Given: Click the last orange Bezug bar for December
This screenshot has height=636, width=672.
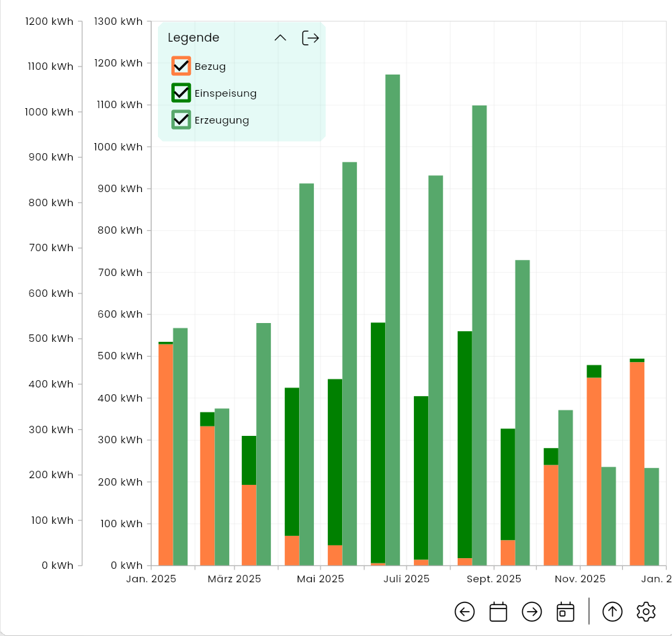Looking at the screenshot, I should pos(636,463).
